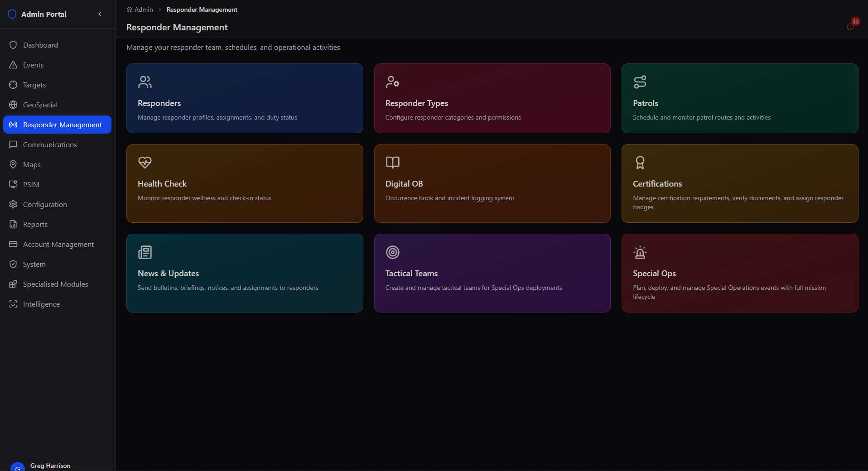Open the Targets sidebar item
868x471 pixels.
click(57, 85)
